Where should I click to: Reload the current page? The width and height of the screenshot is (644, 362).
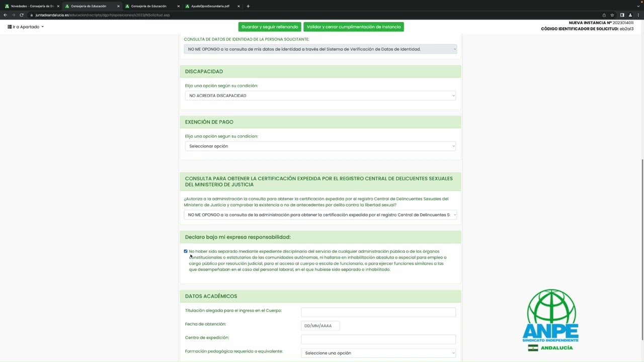22,15
